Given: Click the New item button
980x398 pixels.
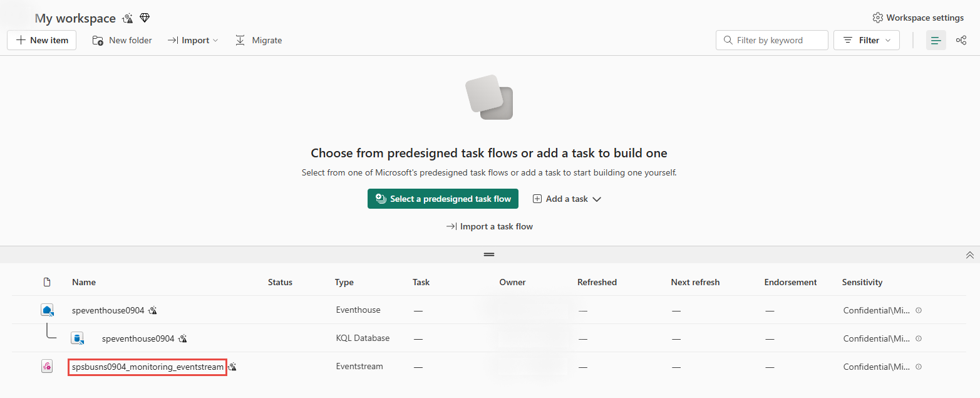Looking at the screenshot, I should [42, 40].
